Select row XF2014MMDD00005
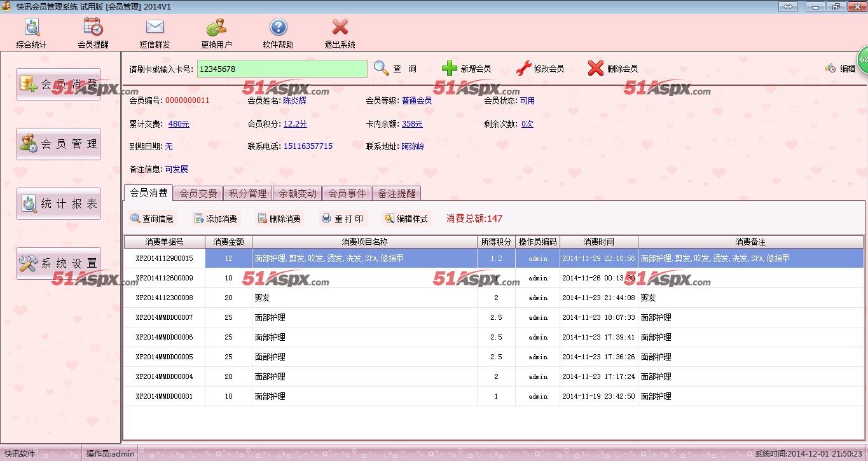The width and height of the screenshot is (868, 461). tap(493, 357)
